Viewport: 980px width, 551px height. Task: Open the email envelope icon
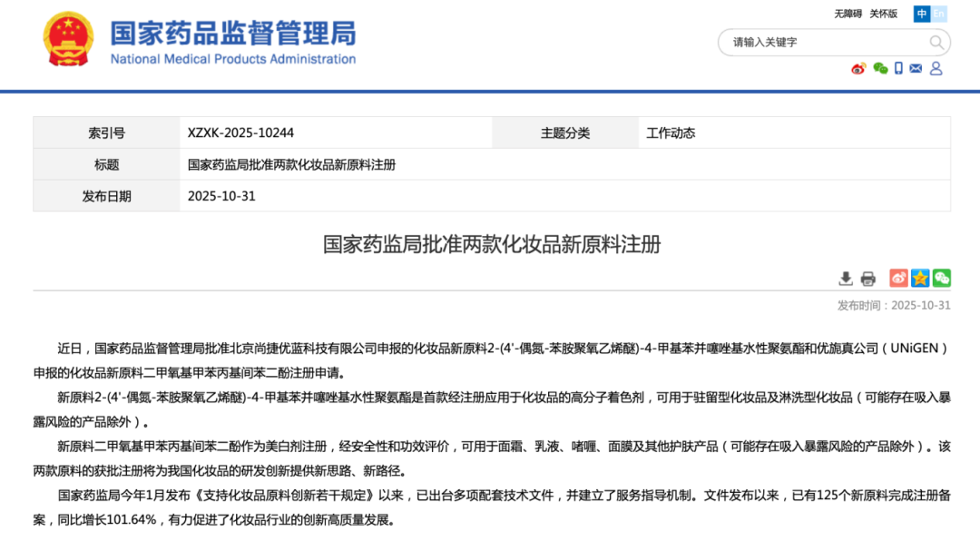pyautogui.click(x=916, y=69)
